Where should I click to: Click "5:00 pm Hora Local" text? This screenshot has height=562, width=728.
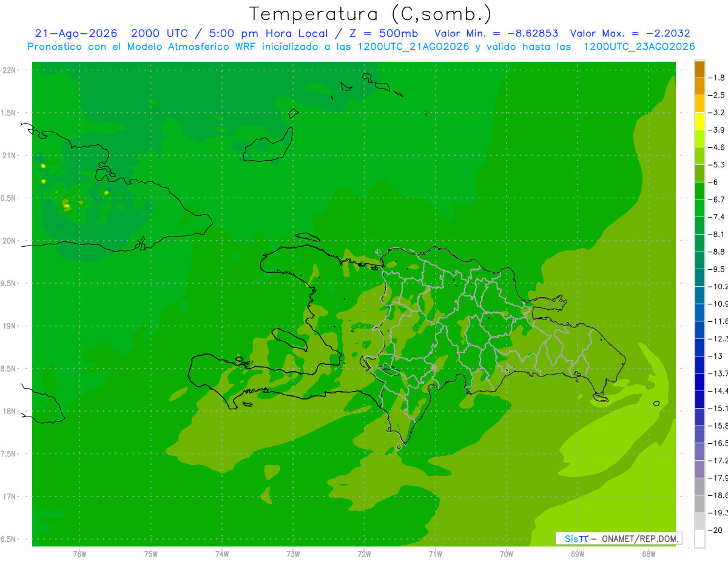coord(268,33)
